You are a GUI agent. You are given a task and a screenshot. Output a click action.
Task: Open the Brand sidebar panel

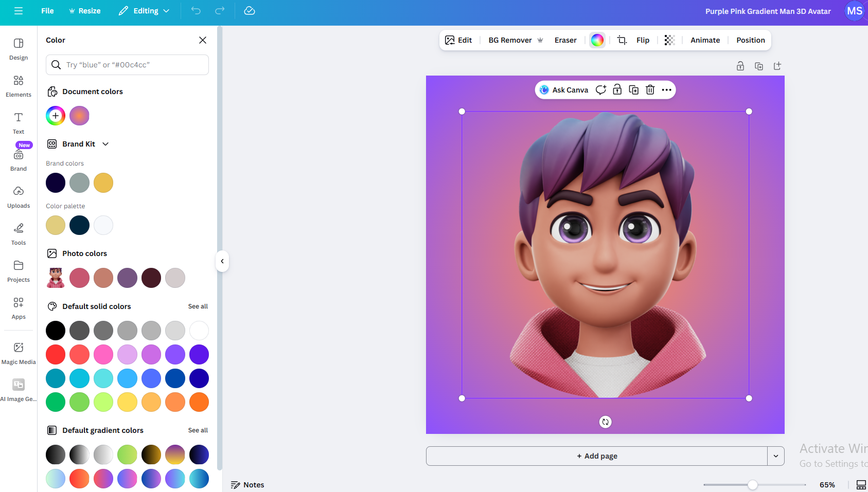click(x=19, y=160)
